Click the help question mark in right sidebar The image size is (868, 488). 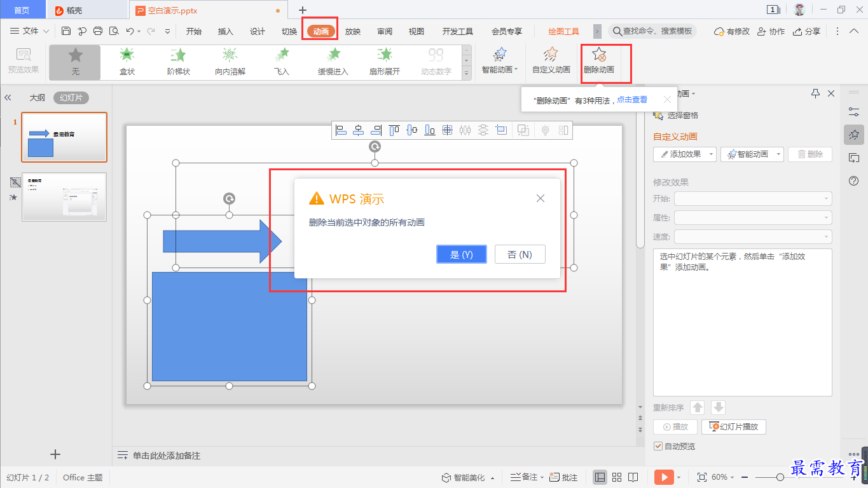[x=854, y=181]
